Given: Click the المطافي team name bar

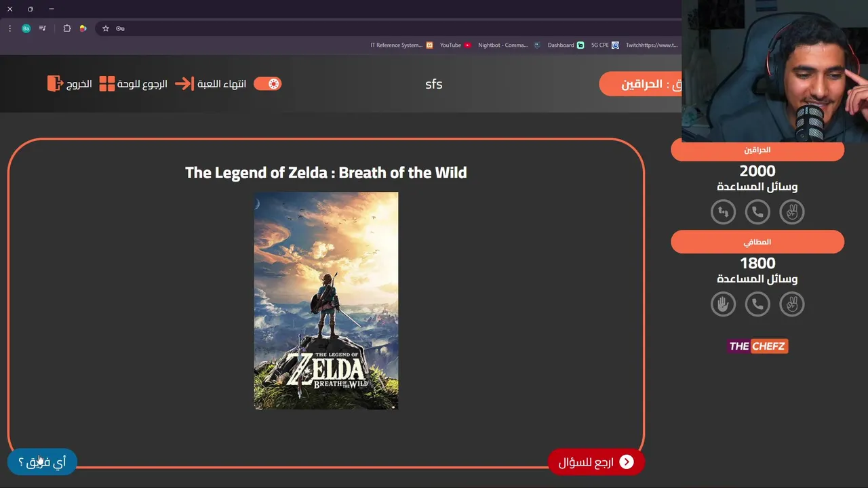Looking at the screenshot, I should [757, 242].
